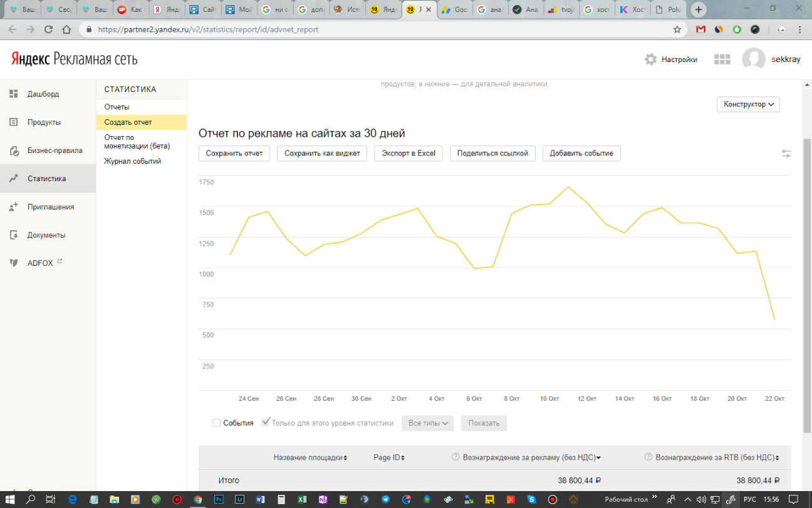
Task: Click the page vertical scrollbar
Action: coord(807,282)
